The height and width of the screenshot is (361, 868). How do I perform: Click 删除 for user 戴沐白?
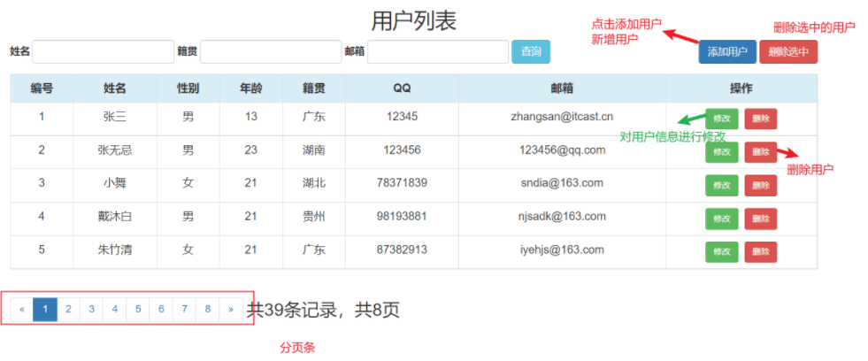761,219
